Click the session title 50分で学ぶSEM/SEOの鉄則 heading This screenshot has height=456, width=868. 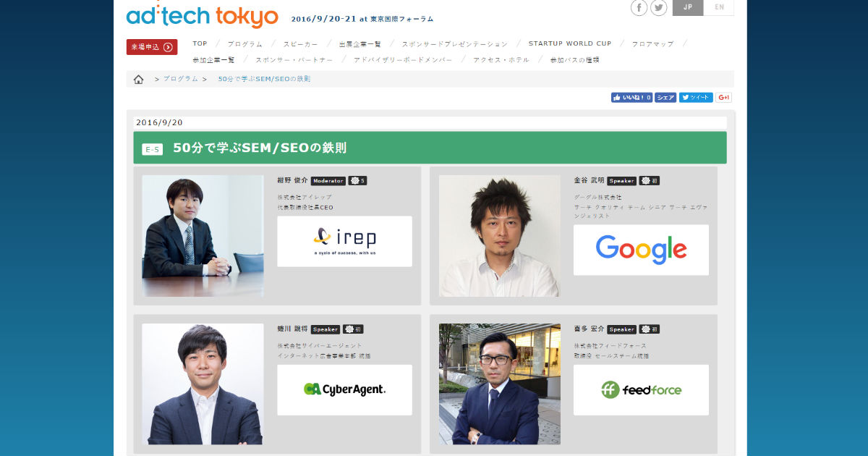pyautogui.click(x=260, y=148)
